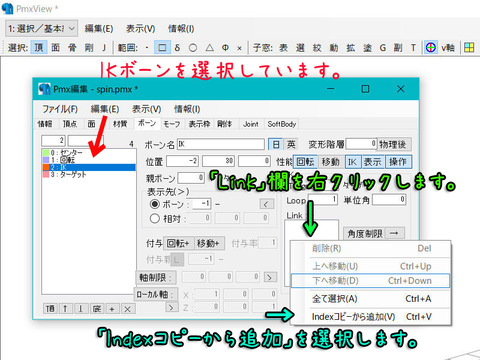Image resolution: width=480 pixels, height=360 pixels.
Task: Choose triangle range selection icon
Action: (209, 48)
